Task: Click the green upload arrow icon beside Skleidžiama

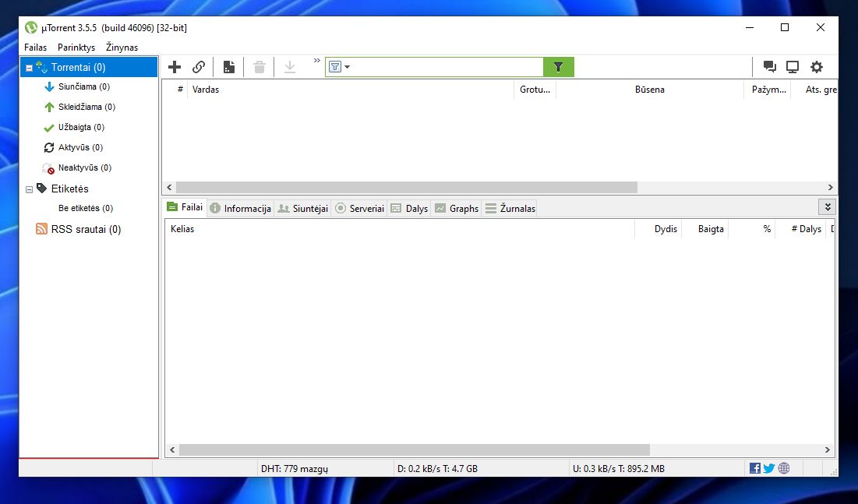Action: (49, 107)
